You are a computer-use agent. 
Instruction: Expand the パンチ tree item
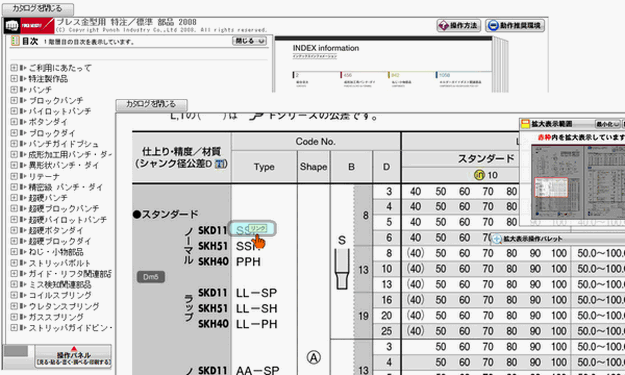pyautogui.click(x=14, y=89)
